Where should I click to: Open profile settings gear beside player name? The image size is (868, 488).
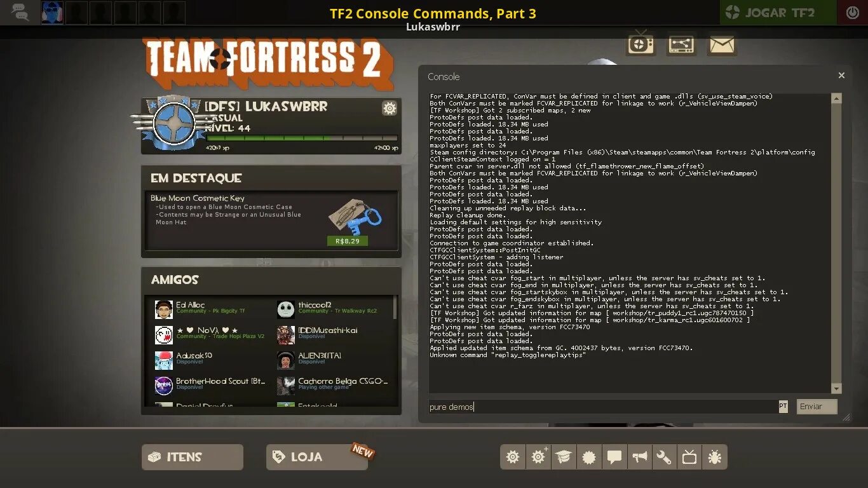pyautogui.click(x=390, y=108)
